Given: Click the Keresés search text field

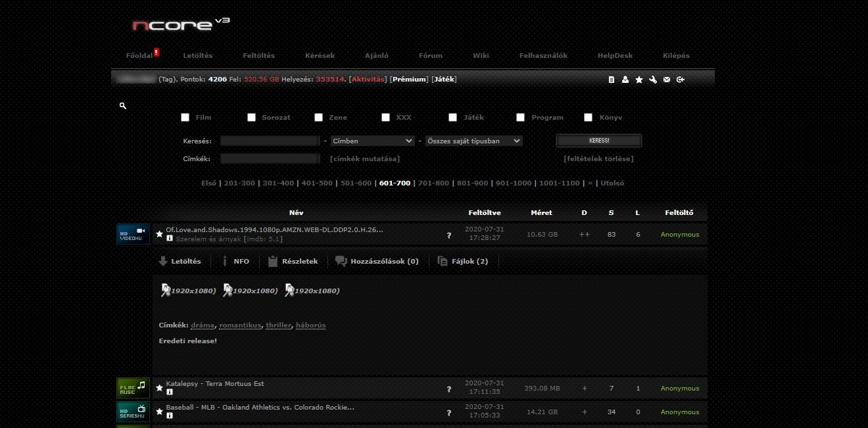Looking at the screenshot, I should coord(270,141).
